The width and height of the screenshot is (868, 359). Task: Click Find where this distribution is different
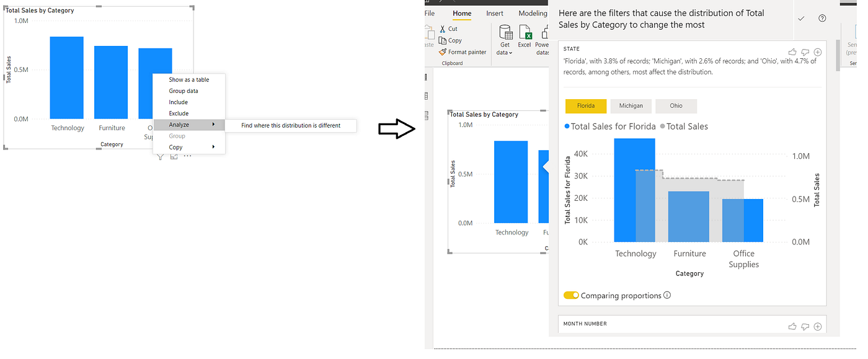pyautogui.click(x=290, y=125)
